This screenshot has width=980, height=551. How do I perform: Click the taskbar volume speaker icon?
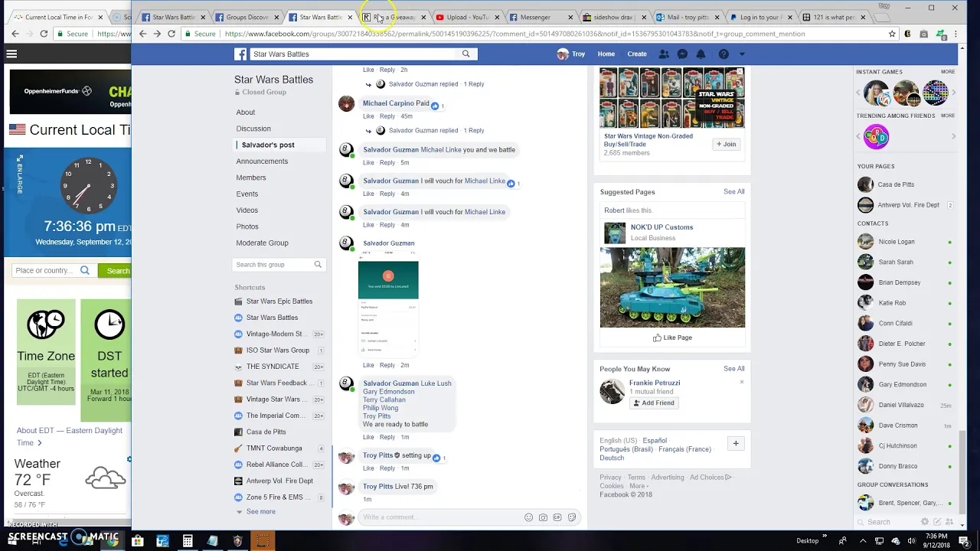click(x=910, y=541)
